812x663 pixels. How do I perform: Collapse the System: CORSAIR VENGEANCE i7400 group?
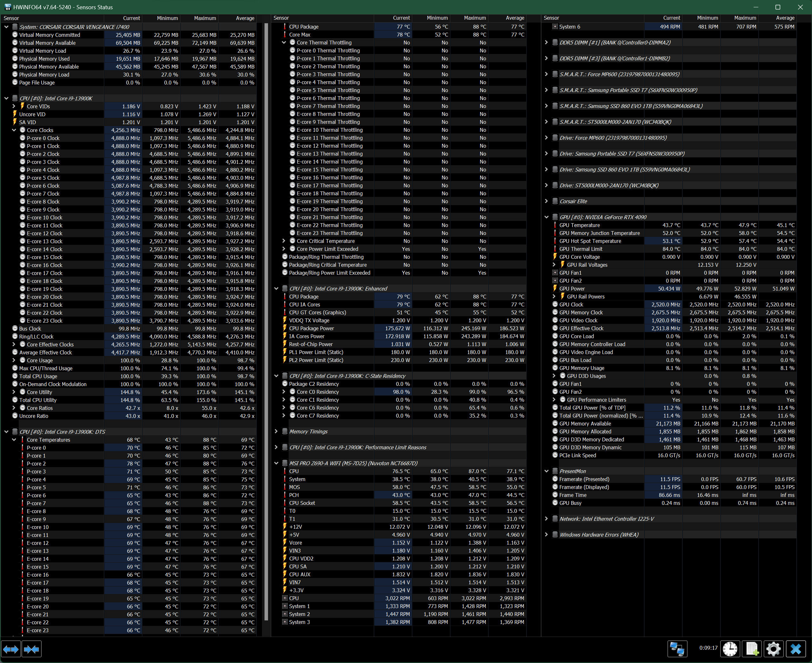coord(6,27)
